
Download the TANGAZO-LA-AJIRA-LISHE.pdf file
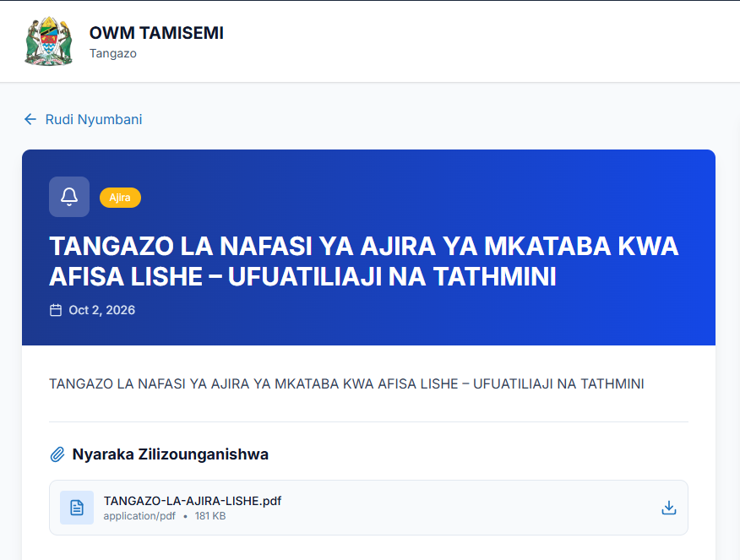coord(669,508)
